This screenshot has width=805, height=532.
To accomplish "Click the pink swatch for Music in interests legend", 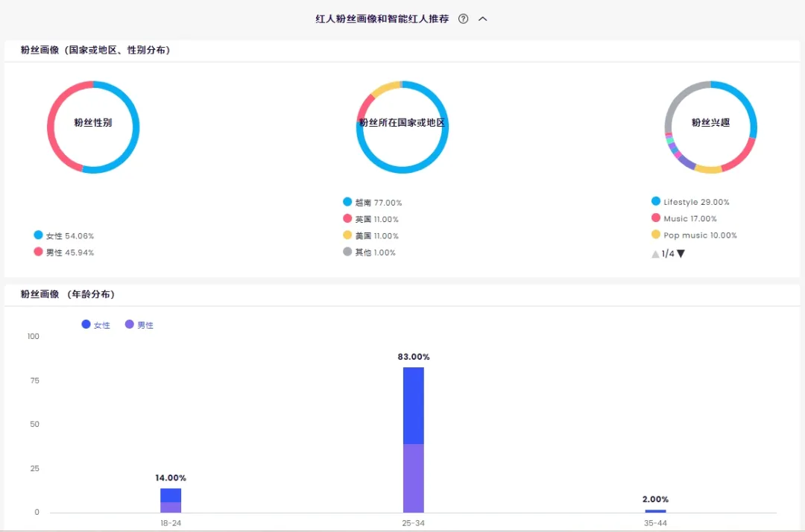I will (x=657, y=218).
